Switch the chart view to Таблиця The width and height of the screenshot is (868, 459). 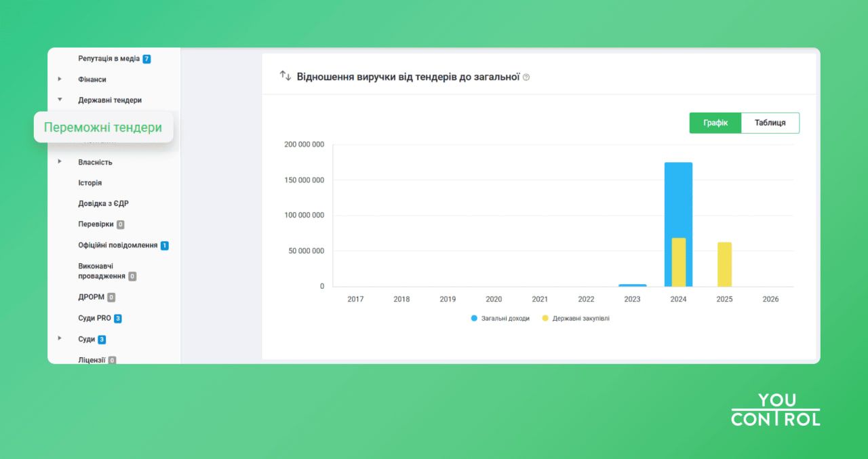tap(770, 123)
